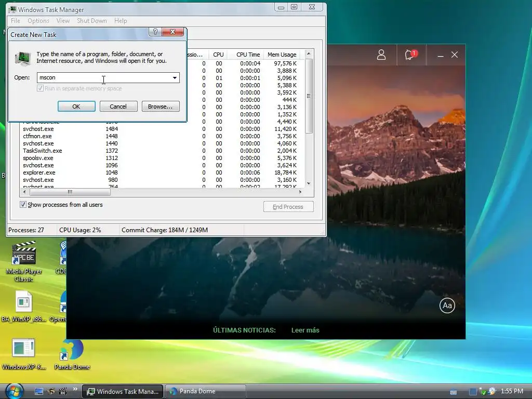Click horizontal scrollbar right arrow
This screenshot has width=532, height=399.
[x=300, y=192]
